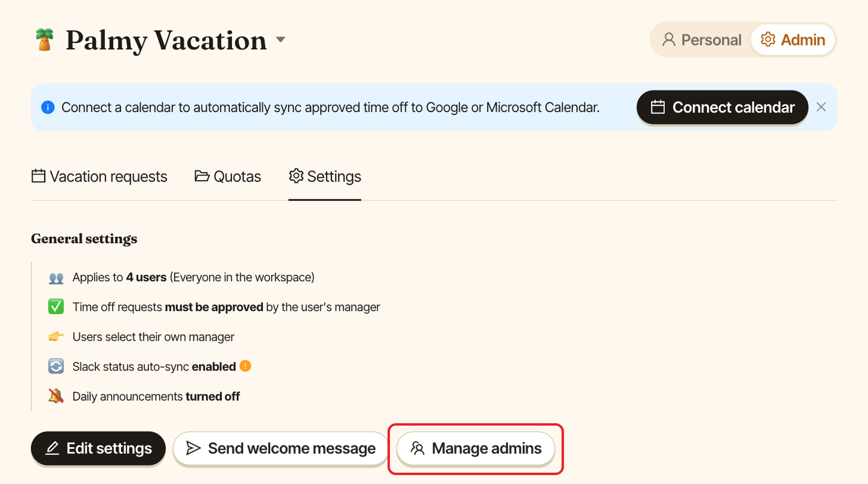Viewport: 868px width, 484px height.
Task: Click 'Slack status auto-sync enabled' text
Action: (x=154, y=366)
